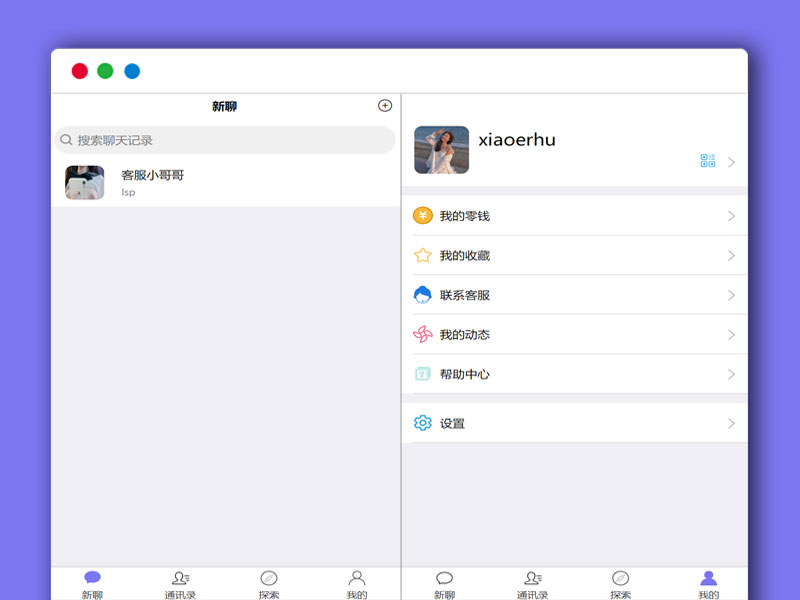This screenshot has width=800, height=600.
Task: Click the QR code icon beside xiaoerhu
Action: point(709,160)
